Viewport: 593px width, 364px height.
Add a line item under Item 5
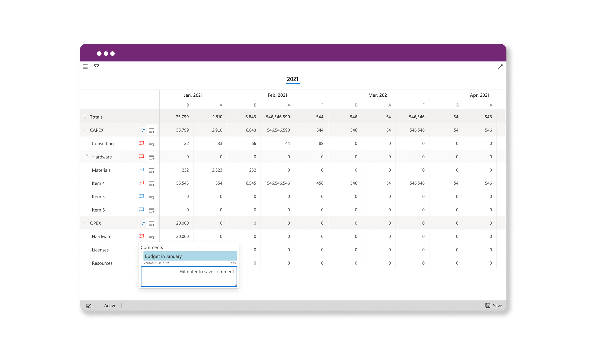(152, 196)
